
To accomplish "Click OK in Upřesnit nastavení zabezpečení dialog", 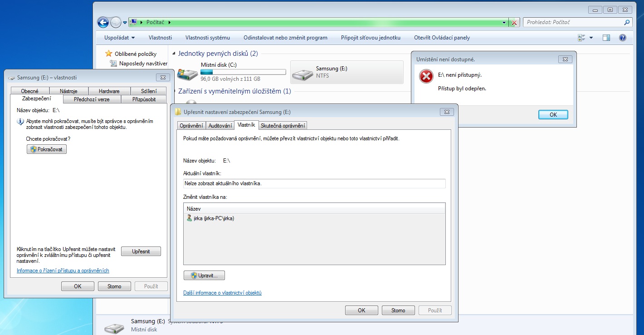I will pos(361,310).
